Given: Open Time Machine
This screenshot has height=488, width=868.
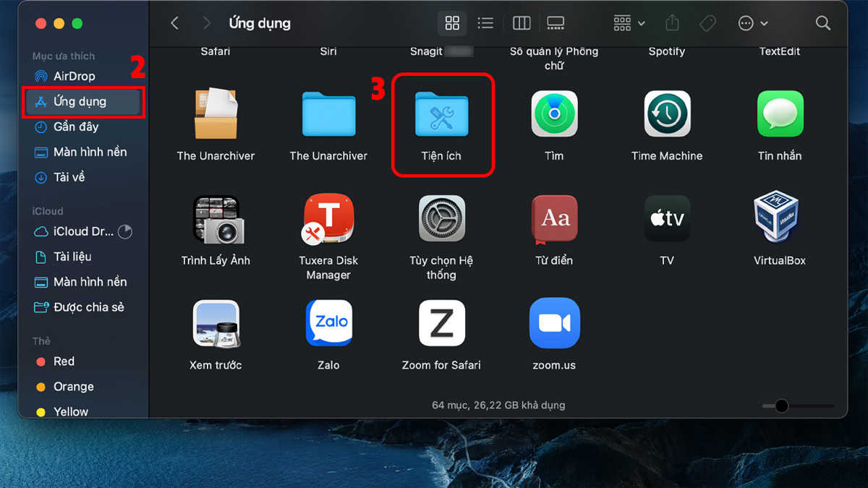Looking at the screenshot, I should point(667,114).
